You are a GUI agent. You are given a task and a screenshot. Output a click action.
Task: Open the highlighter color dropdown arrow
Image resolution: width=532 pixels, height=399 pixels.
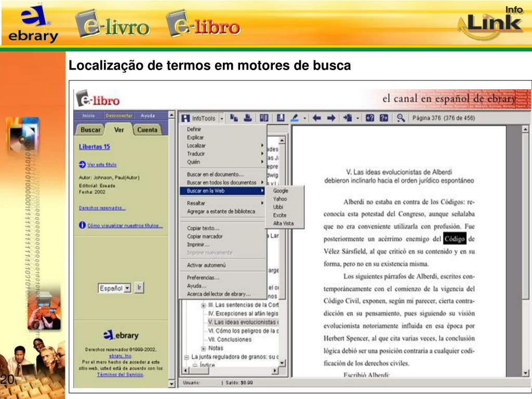(304, 118)
